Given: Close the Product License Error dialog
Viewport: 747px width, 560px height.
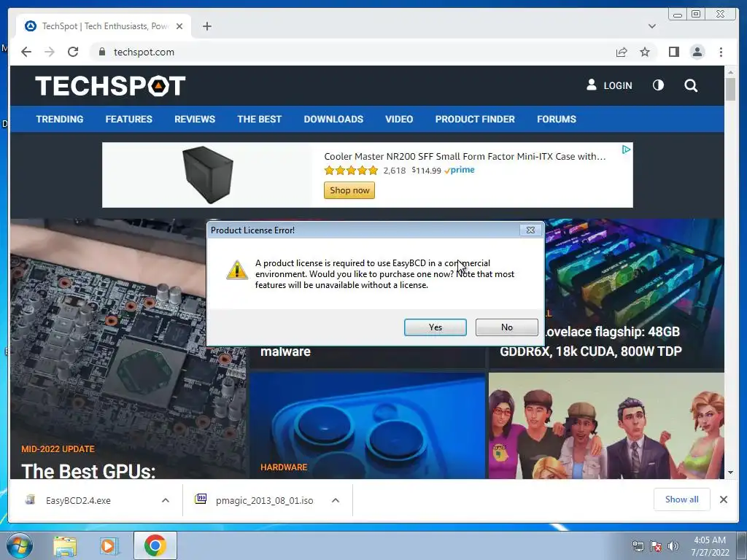Looking at the screenshot, I should (x=530, y=230).
